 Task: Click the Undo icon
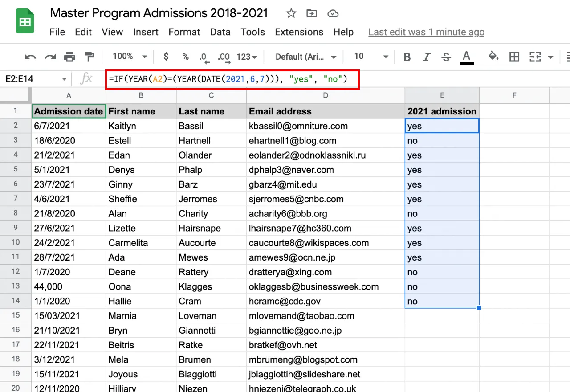pyautogui.click(x=30, y=57)
